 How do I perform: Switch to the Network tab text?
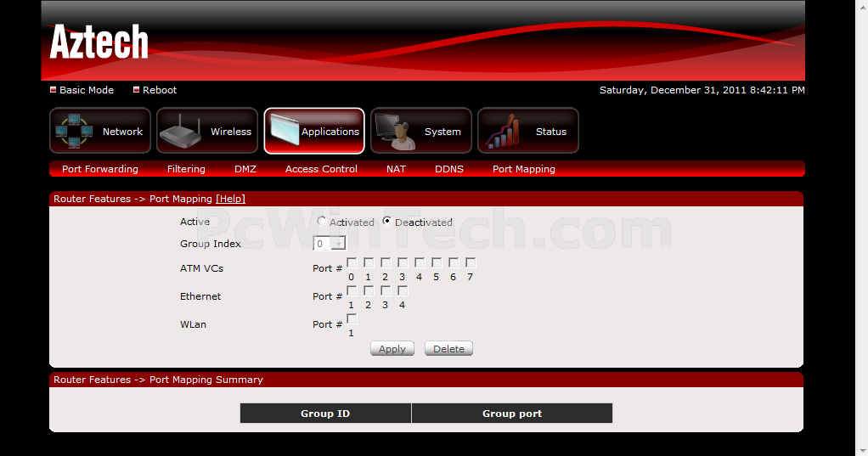click(x=122, y=132)
